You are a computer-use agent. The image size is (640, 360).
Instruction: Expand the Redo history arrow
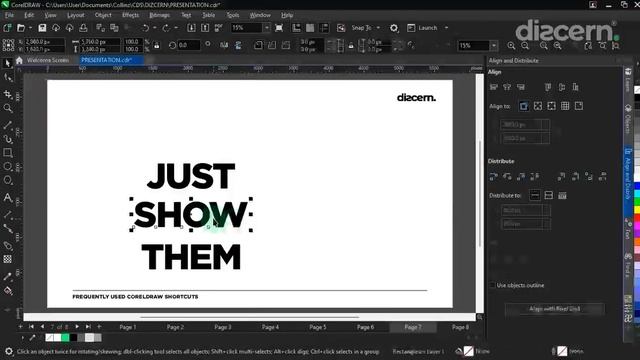(176, 28)
